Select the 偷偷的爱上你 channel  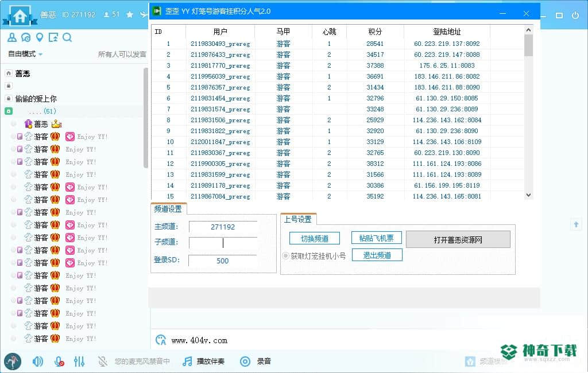[x=36, y=99]
